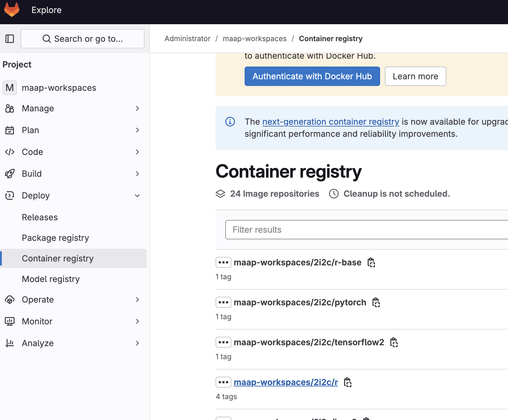The image size is (508, 420).
Task: Open maap-workspaces/2i2c/r-base repository
Action: pos(298,262)
